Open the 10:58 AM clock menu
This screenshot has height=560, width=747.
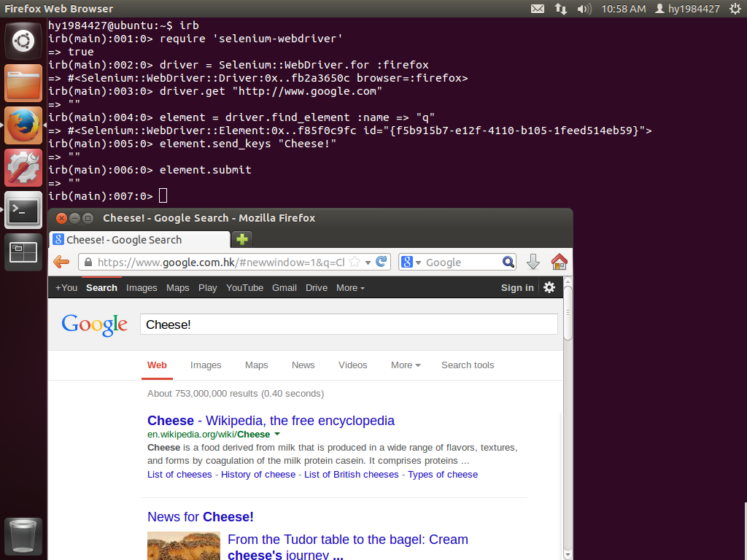click(624, 9)
